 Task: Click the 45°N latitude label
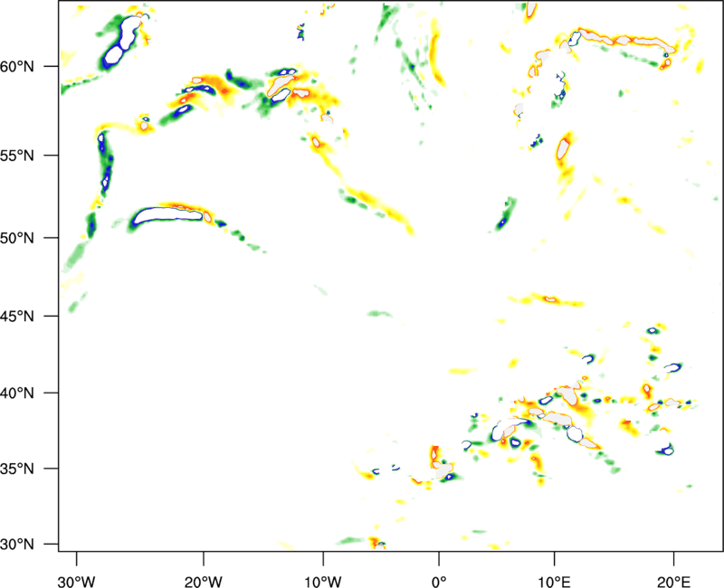coord(17,316)
